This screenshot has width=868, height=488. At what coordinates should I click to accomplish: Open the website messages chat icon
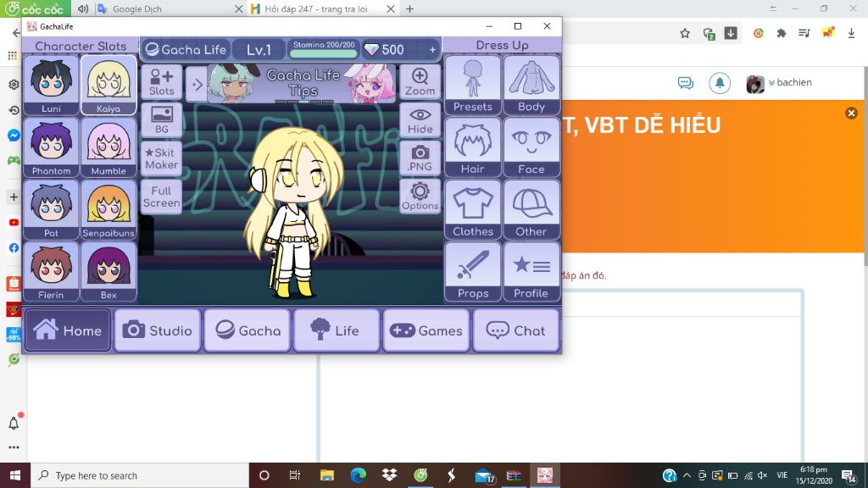click(x=685, y=83)
